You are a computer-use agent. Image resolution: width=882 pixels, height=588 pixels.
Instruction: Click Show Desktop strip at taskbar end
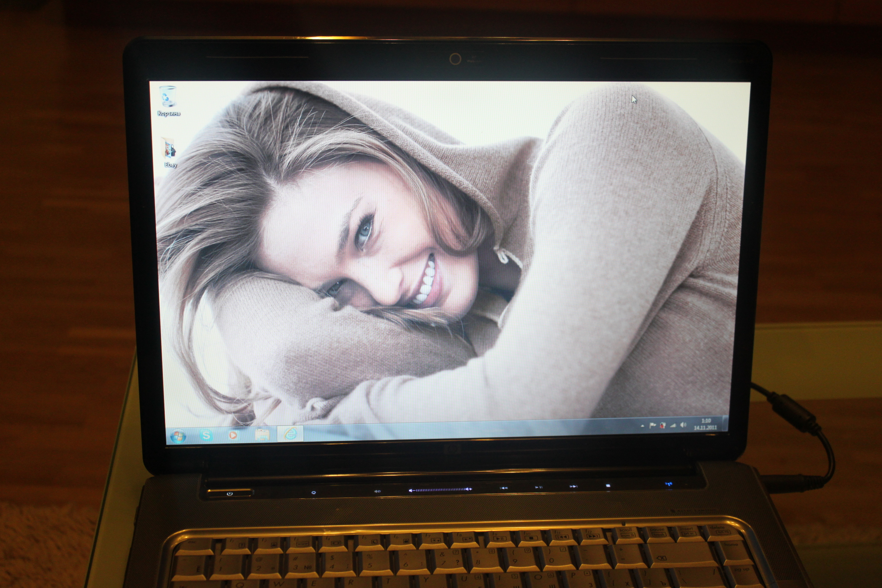pyautogui.click(x=725, y=423)
